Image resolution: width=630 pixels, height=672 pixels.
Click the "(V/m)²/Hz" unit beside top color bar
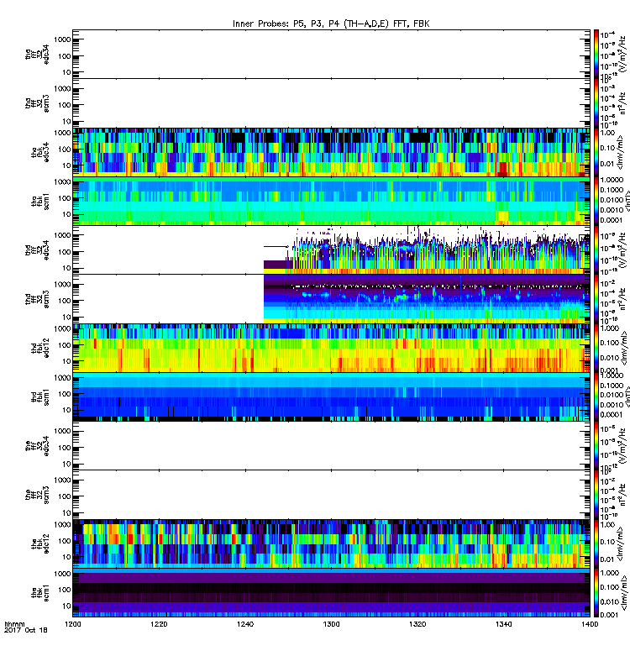pos(622,54)
